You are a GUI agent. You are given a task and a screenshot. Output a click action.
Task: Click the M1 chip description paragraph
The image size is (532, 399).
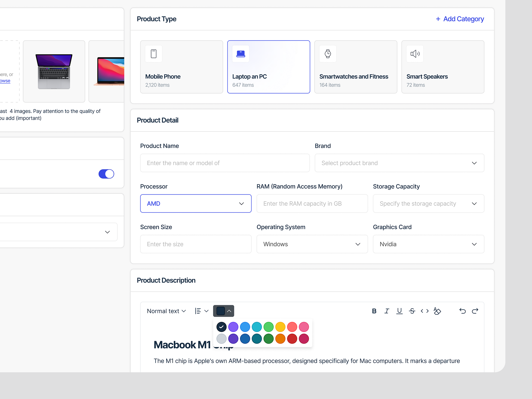coord(307,361)
